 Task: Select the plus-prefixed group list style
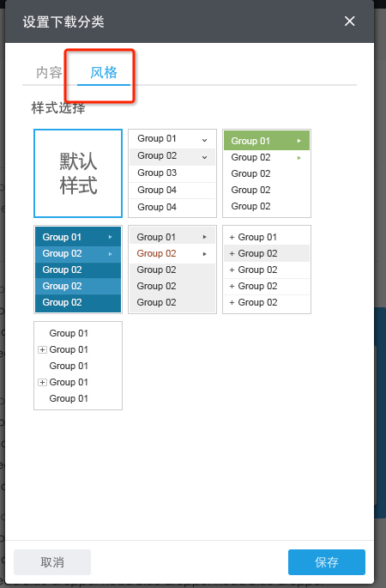[267, 270]
